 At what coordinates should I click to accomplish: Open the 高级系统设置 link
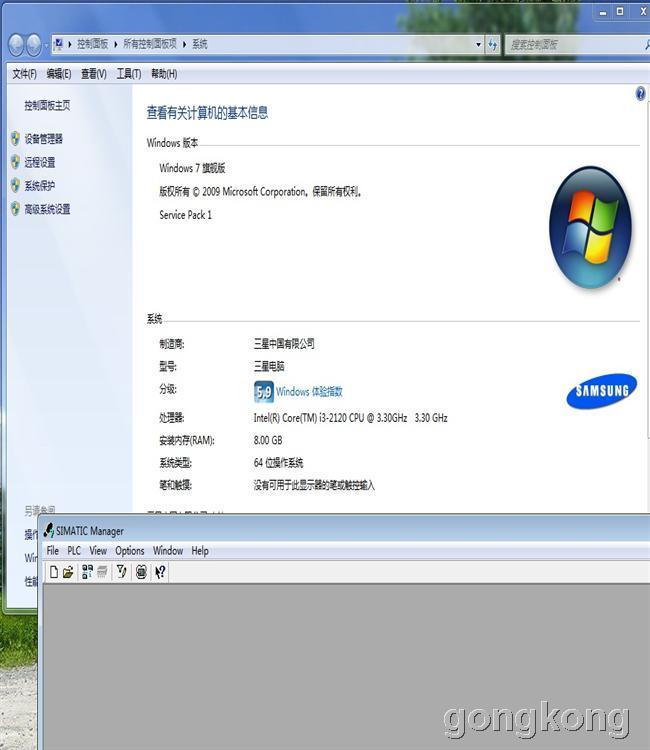[47, 209]
